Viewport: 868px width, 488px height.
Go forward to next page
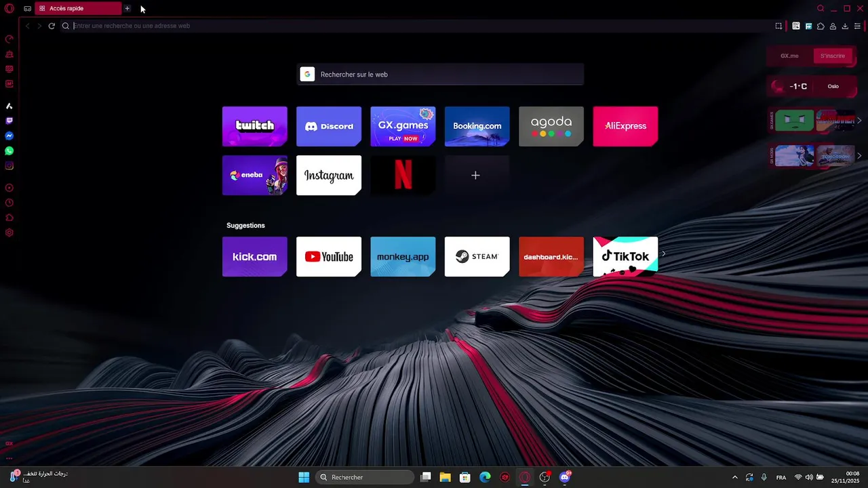coord(39,26)
